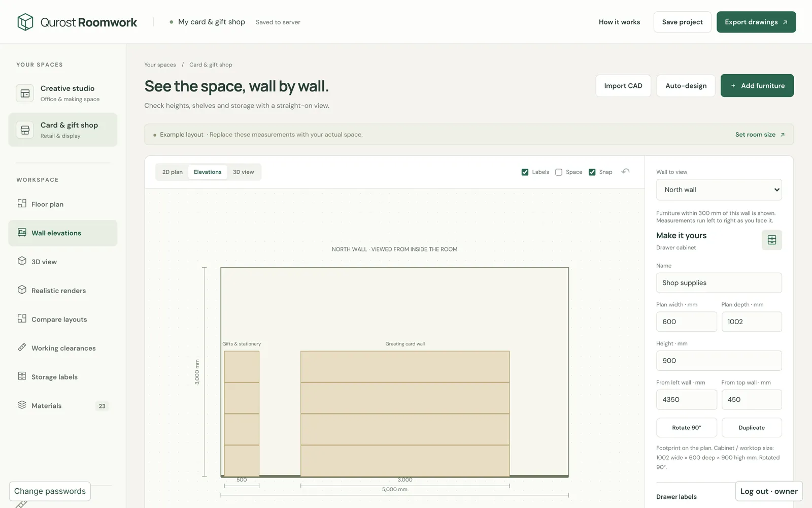Uncheck the Labels checkbox
The height and width of the screenshot is (508, 812).
pos(525,172)
